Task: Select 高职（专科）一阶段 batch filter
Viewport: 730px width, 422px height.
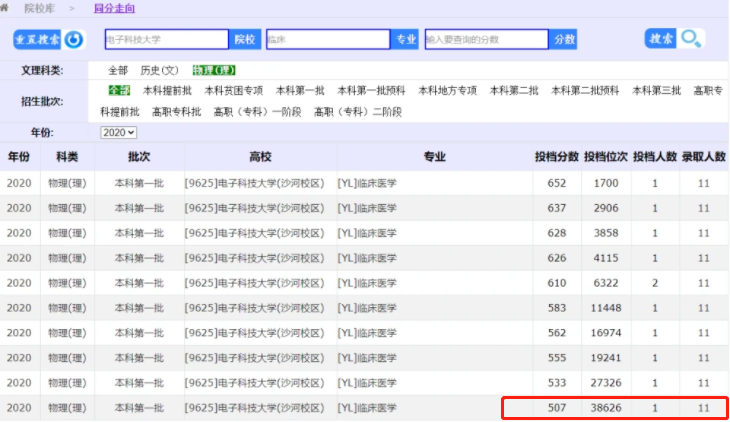Action: coord(257,112)
